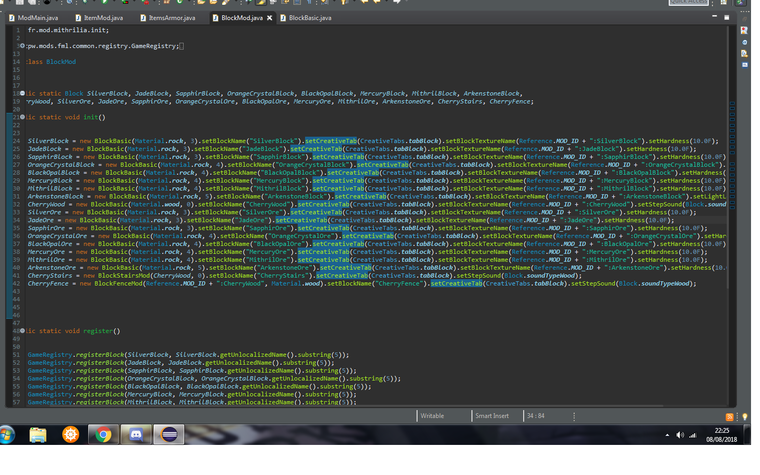
Task: Open Discord from the taskbar
Action: click(x=135, y=435)
